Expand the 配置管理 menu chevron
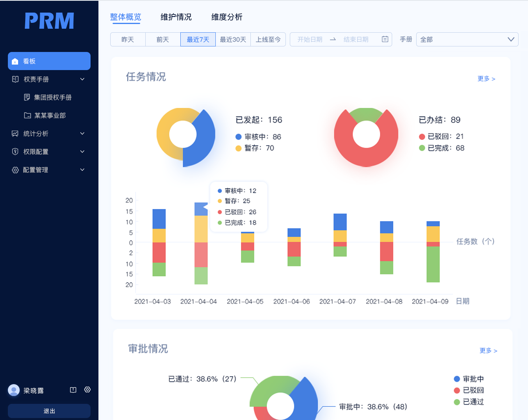Viewport: 528px width, 420px height. coord(82,170)
